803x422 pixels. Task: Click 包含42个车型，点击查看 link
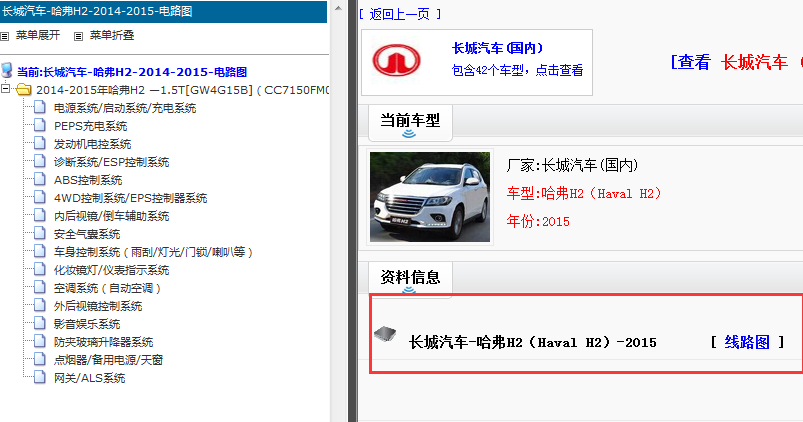pos(517,70)
